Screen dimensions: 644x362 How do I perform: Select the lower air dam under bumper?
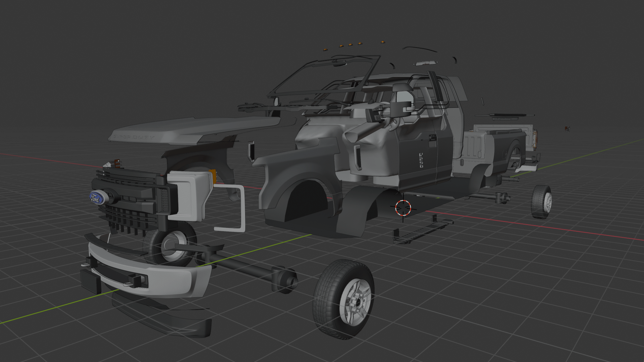161,315
